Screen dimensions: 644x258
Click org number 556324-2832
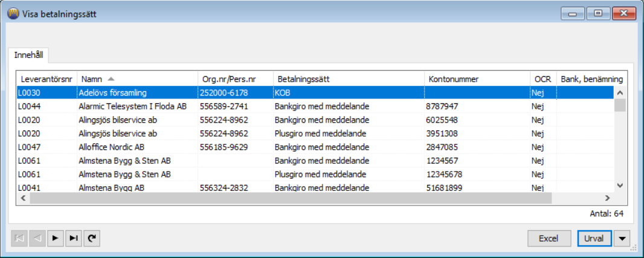pyautogui.click(x=224, y=188)
